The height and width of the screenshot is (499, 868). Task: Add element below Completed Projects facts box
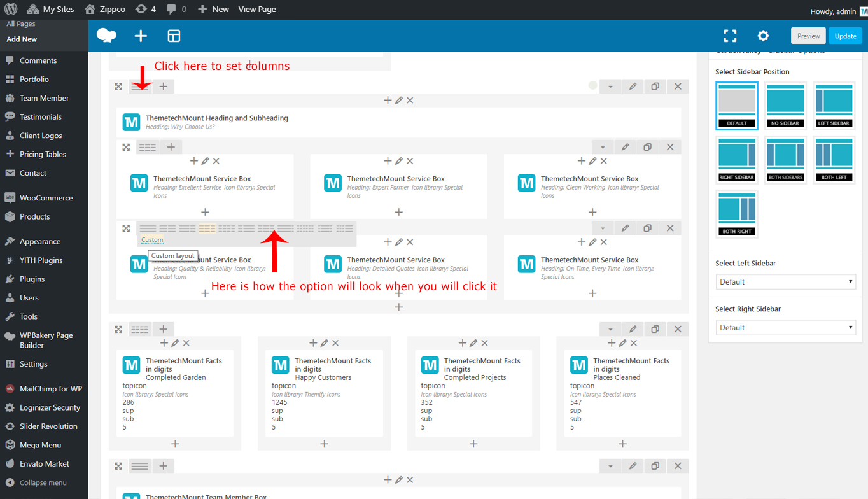click(x=473, y=444)
